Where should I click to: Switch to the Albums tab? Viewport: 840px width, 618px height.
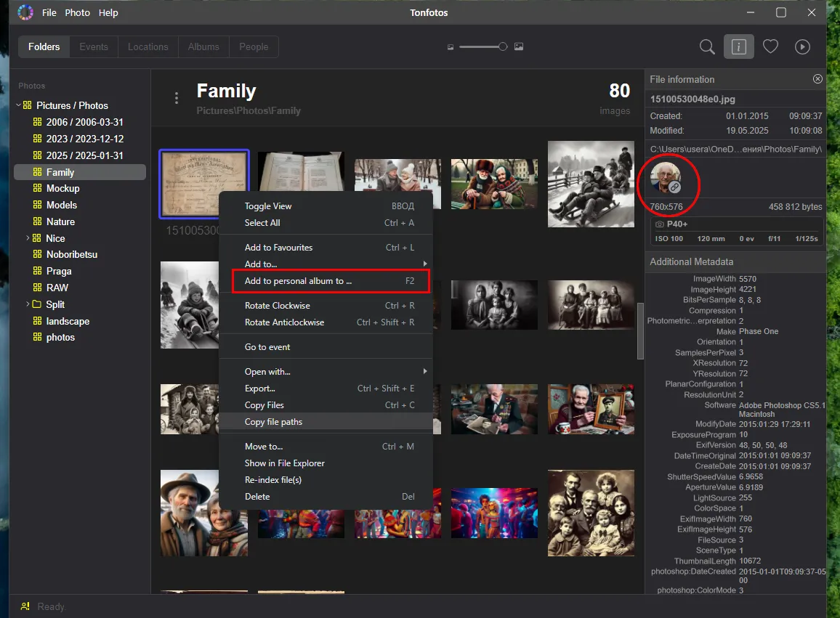click(203, 46)
